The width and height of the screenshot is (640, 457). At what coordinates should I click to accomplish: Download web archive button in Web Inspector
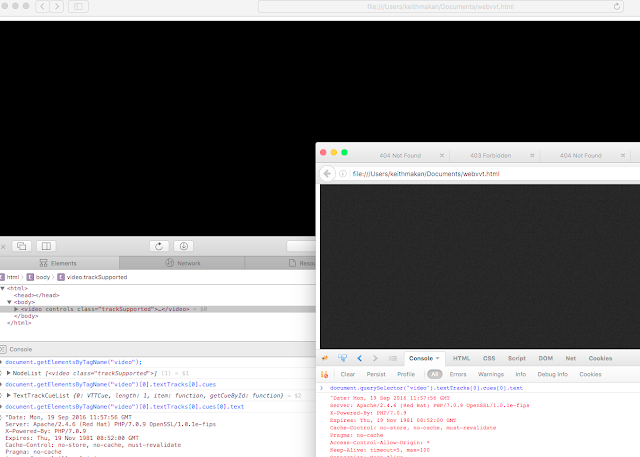(184, 246)
